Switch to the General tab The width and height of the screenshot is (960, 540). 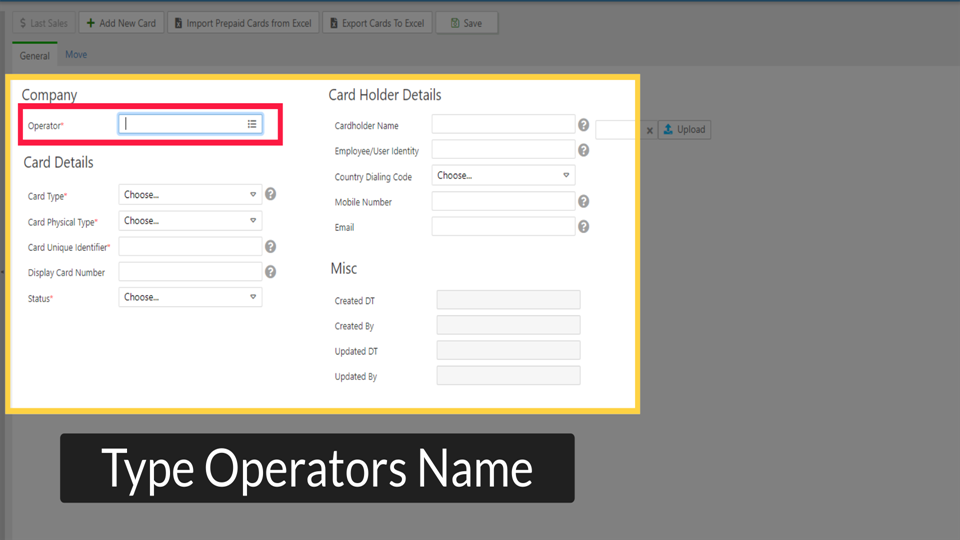35,55
